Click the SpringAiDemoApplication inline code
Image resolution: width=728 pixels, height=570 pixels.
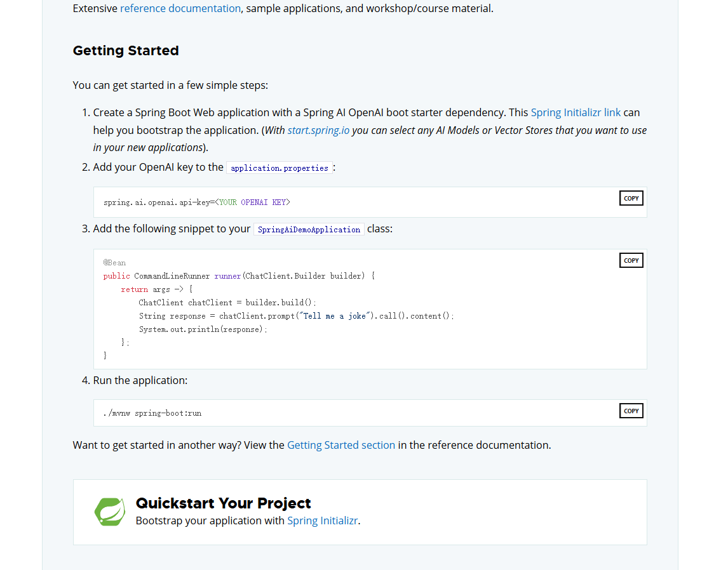point(309,230)
